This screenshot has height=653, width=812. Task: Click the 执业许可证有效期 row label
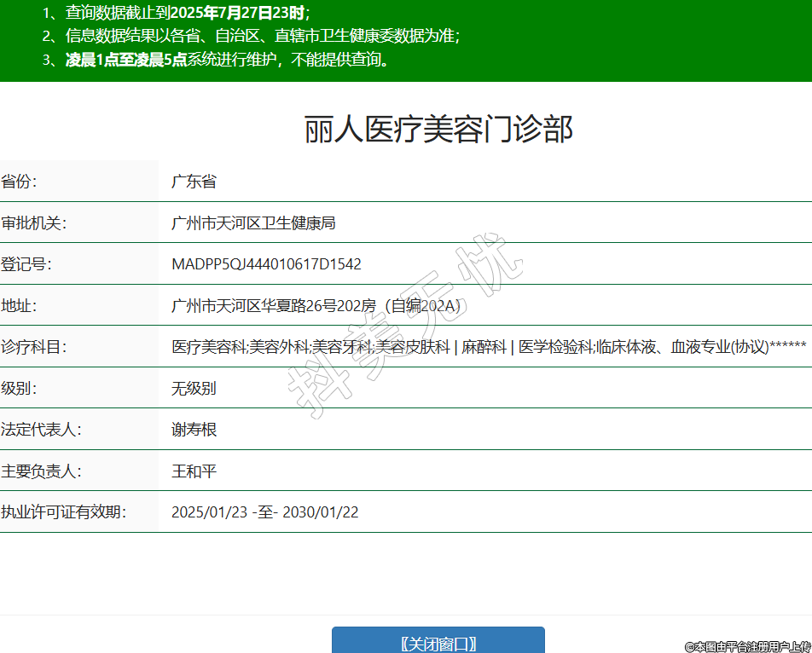63,512
